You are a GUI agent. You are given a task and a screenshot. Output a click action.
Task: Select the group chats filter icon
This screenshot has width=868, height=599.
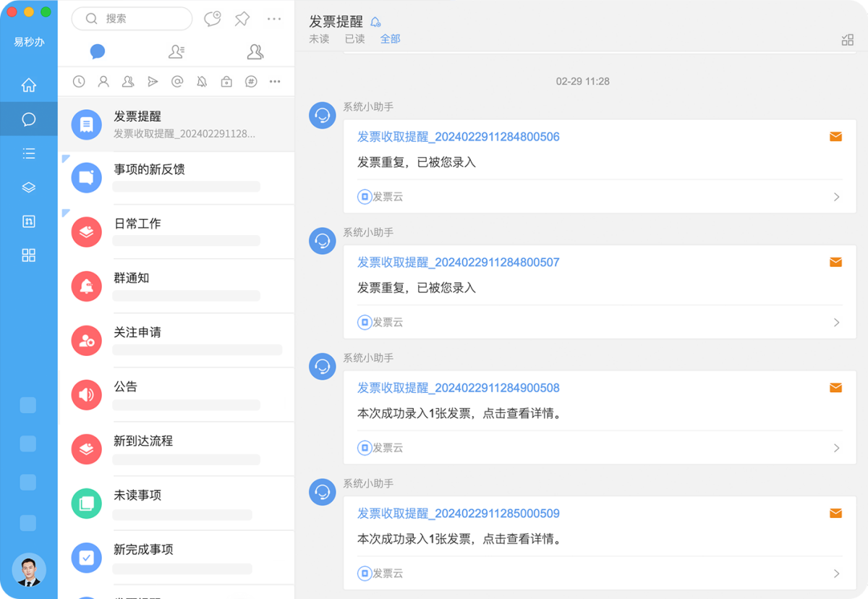[128, 81]
